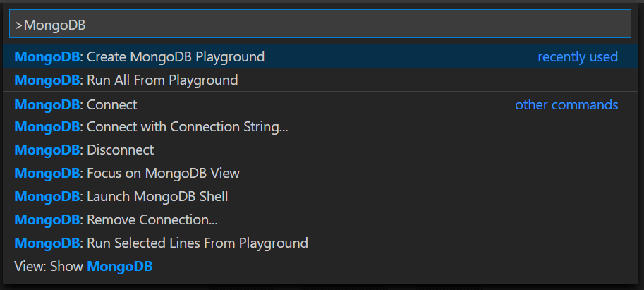Click MongoDB prefix on Run All From Playground
This screenshot has width=644, height=290.
(x=47, y=80)
